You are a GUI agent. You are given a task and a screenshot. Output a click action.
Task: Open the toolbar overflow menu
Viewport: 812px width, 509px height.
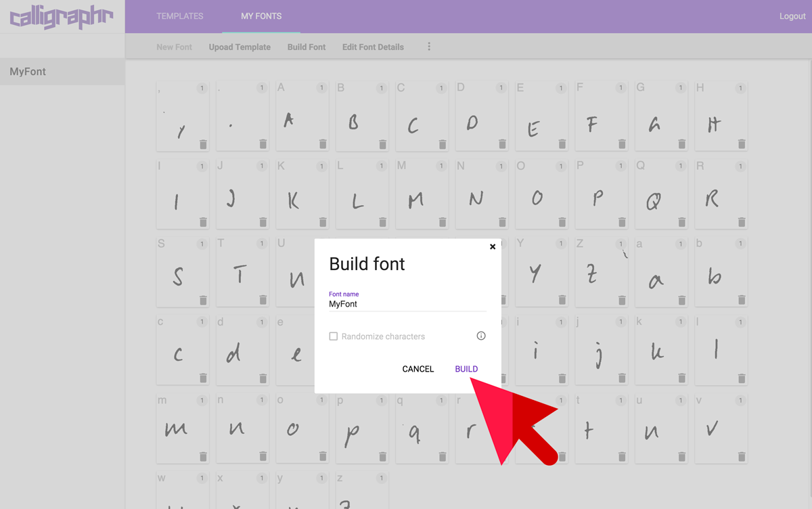click(429, 47)
